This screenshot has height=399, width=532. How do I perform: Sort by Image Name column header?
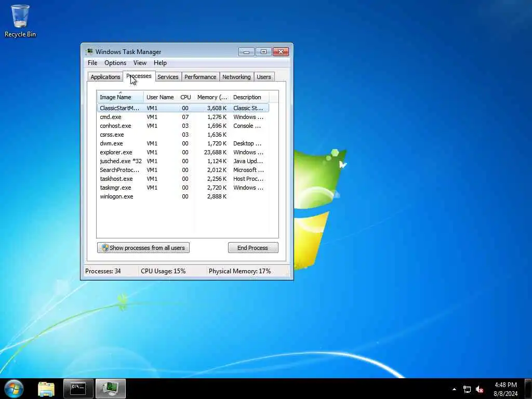point(121,97)
